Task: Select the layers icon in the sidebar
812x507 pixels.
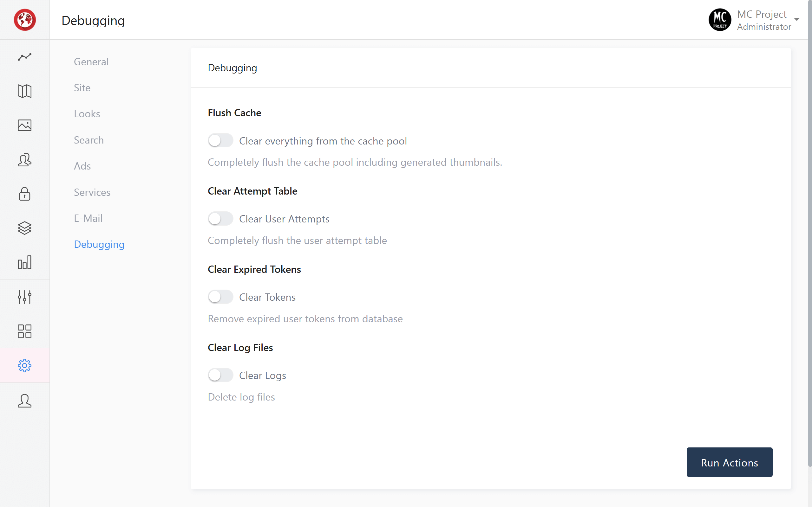Action: pyautogui.click(x=24, y=228)
